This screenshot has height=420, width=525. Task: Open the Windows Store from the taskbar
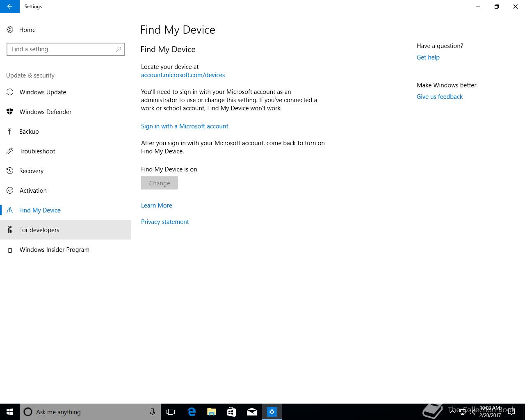click(231, 412)
